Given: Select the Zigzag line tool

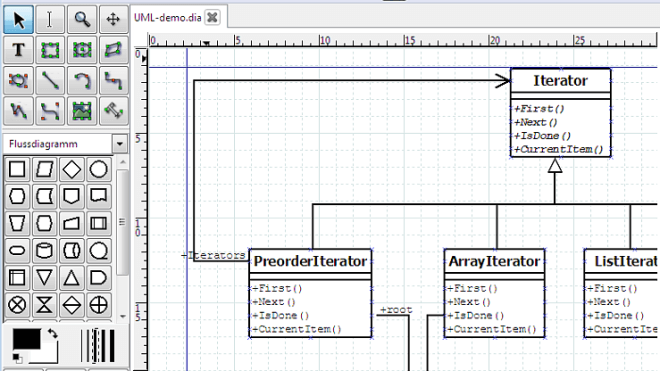Looking at the screenshot, I should pyautogui.click(x=113, y=80).
